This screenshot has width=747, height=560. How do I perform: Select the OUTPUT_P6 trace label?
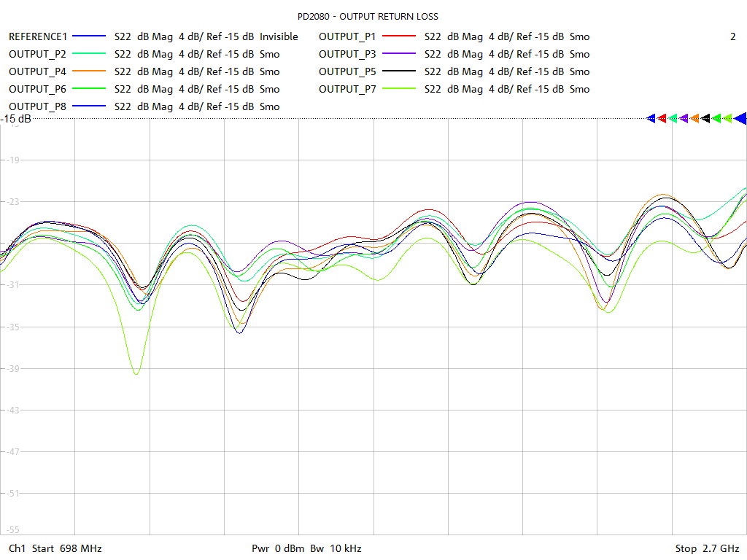(x=37, y=90)
